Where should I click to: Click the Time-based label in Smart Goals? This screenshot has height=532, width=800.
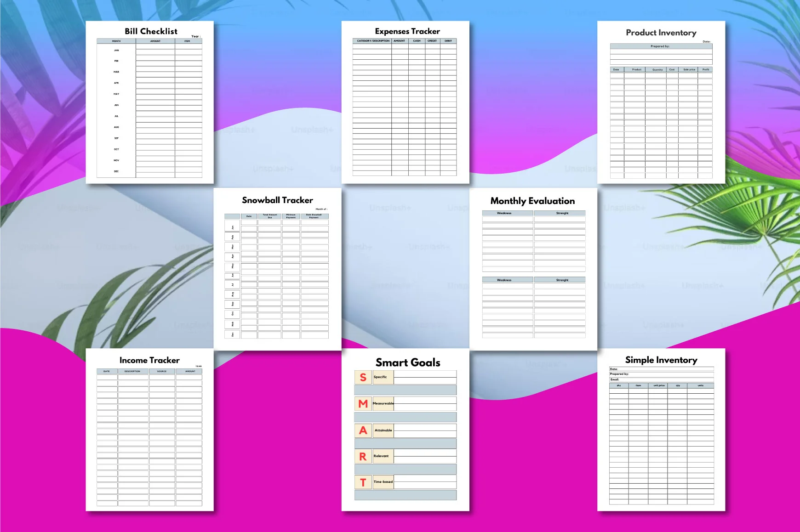[x=383, y=481]
